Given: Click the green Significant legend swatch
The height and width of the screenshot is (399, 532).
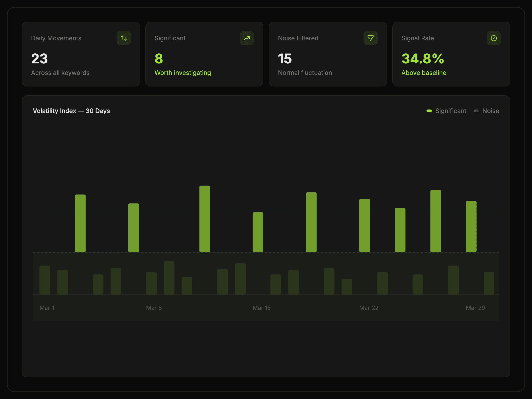Looking at the screenshot, I should point(429,111).
